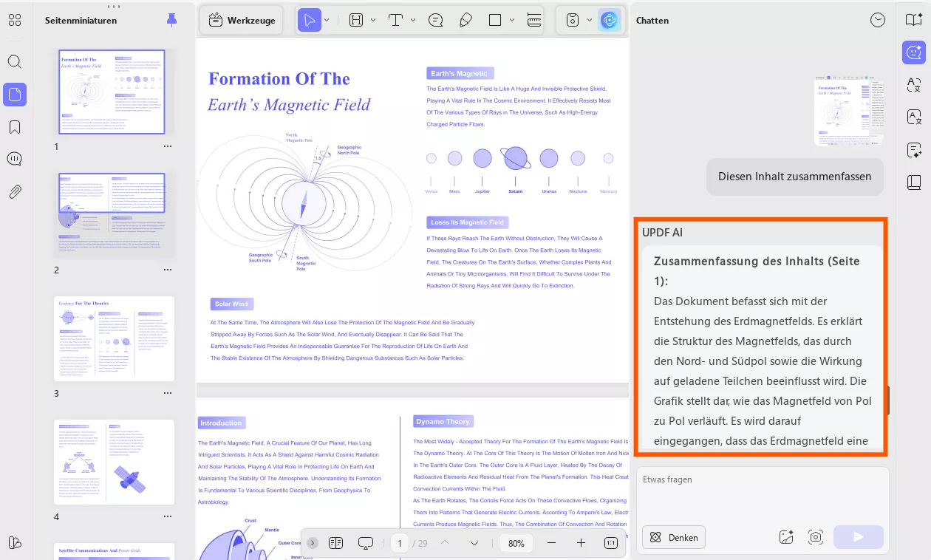Click the Chatten panel title
Viewport: 931px width, 560px height.
[x=652, y=21]
